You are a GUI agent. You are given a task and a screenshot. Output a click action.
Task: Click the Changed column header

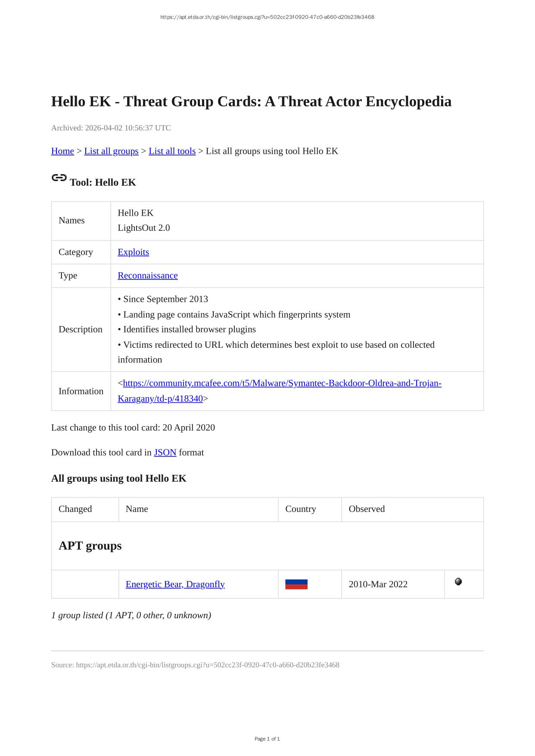click(75, 509)
